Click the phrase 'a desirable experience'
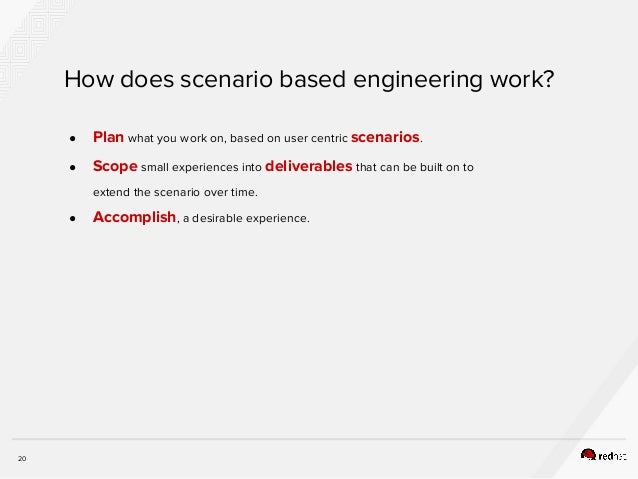The height and width of the screenshot is (479, 638). point(245,219)
